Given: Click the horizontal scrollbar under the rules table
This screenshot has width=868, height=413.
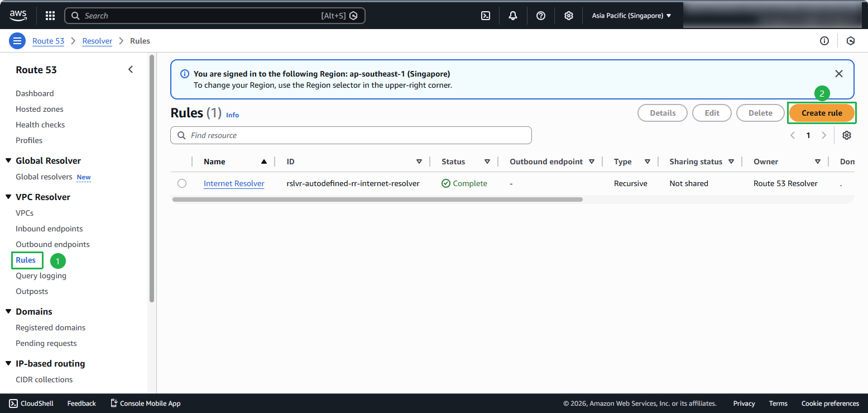Looking at the screenshot, I should [377, 200].
